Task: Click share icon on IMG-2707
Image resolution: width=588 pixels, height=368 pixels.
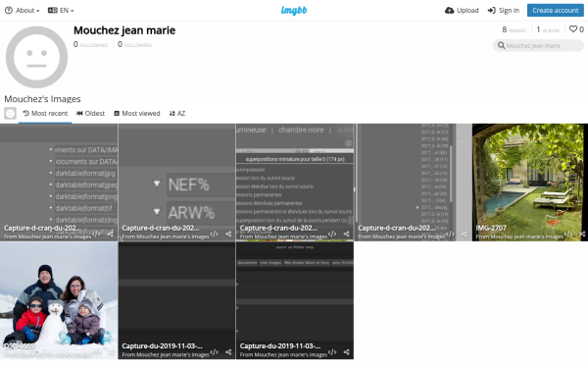Action: 582,234
